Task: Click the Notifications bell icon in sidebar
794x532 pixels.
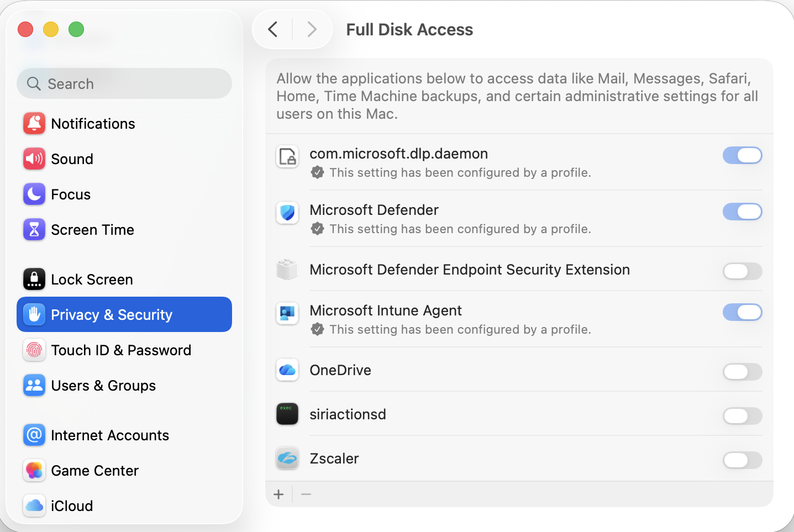Action: tap(34, 124)
